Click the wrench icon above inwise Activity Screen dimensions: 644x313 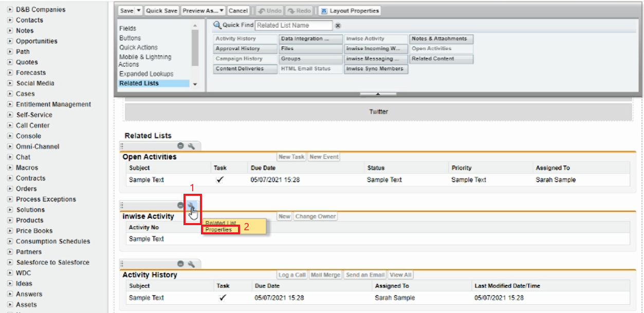[191, 206]
